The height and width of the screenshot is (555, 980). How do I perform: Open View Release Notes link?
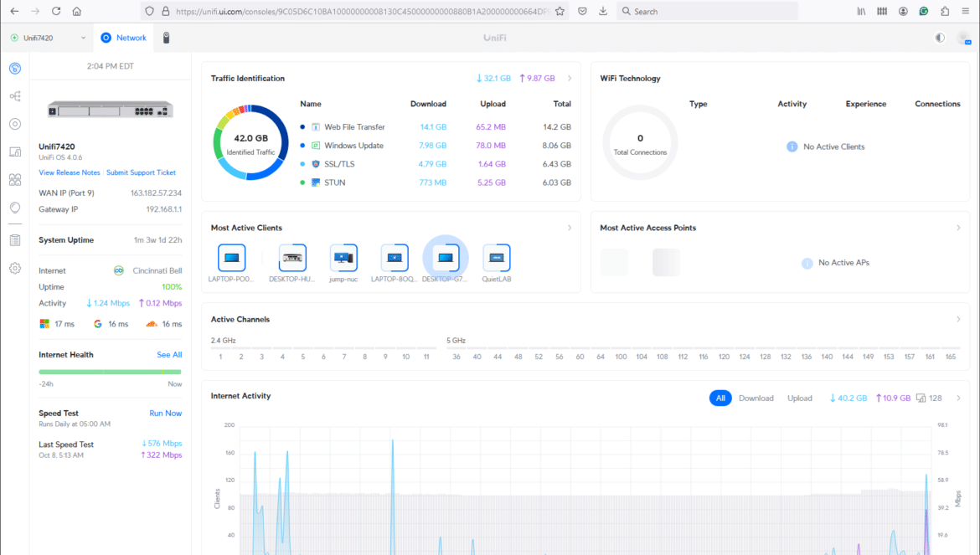tap(70, 173)
